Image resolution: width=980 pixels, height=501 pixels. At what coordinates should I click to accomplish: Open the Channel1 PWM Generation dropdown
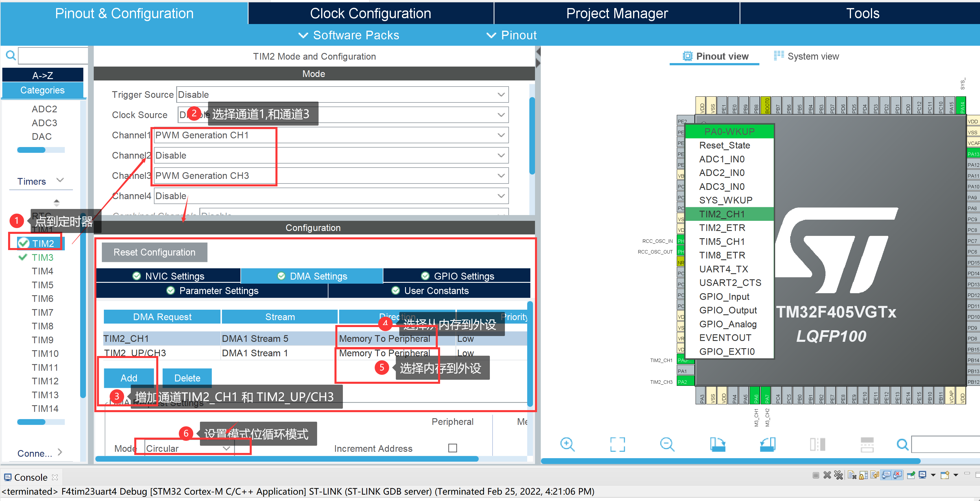click(501, 135)
